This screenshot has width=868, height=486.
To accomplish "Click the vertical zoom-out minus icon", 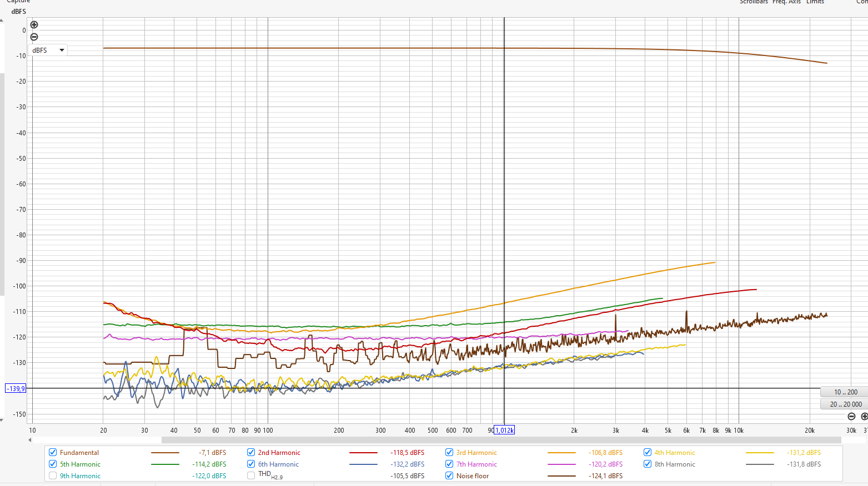I will coord(34,37).
